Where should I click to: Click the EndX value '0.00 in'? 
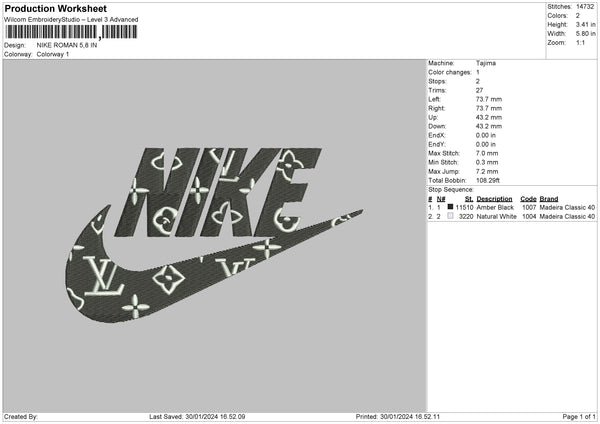[x=486, y=135]
